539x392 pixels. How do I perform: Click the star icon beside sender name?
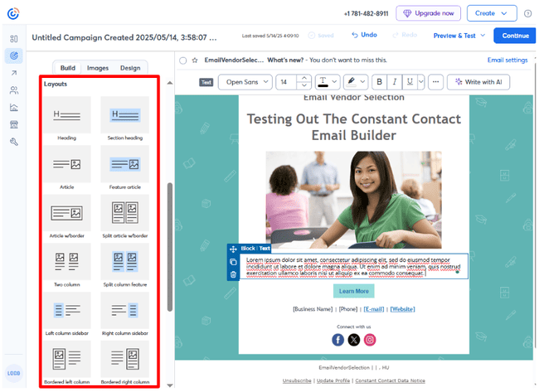coord(195,60)
